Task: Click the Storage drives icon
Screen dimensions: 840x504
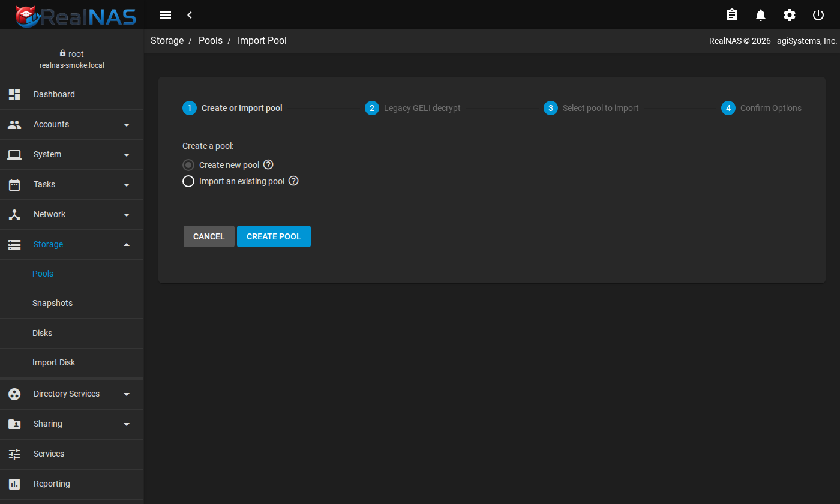Action: [14, 244]
